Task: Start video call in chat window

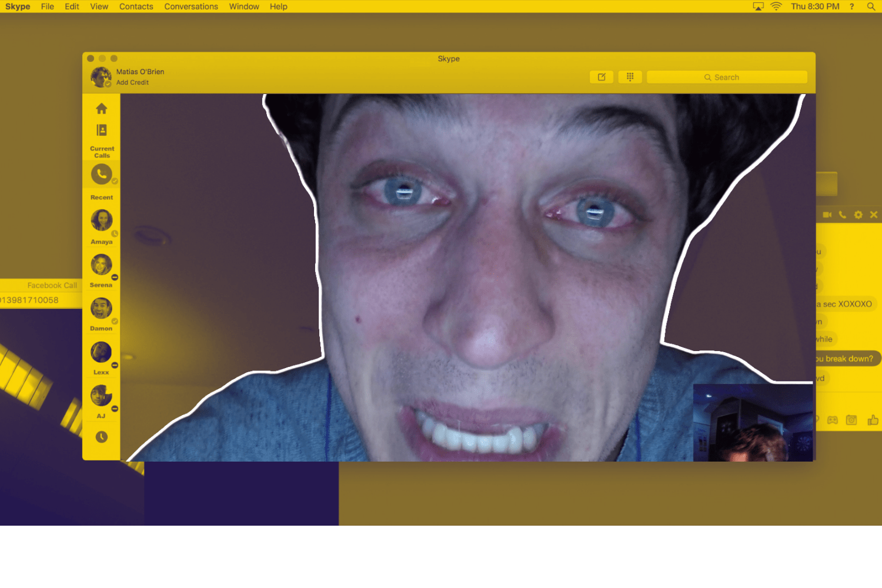Action: point(827,215)
